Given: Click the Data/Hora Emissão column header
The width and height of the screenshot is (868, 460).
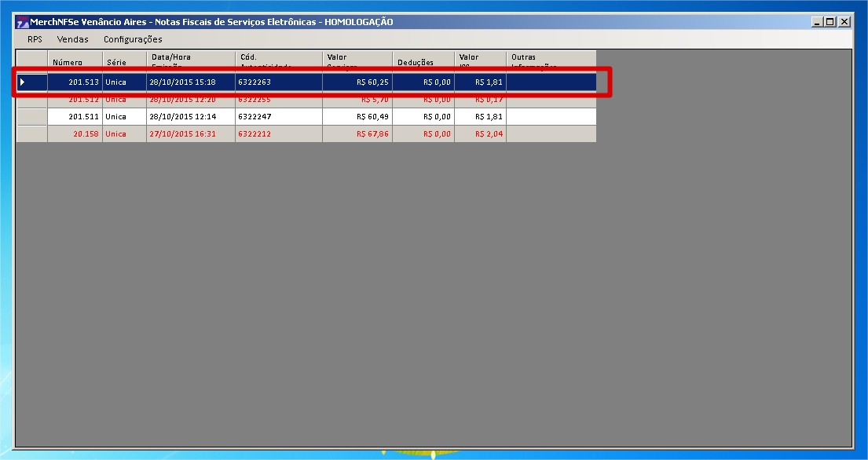Looking at the screenshot, I should pos(191,60).
